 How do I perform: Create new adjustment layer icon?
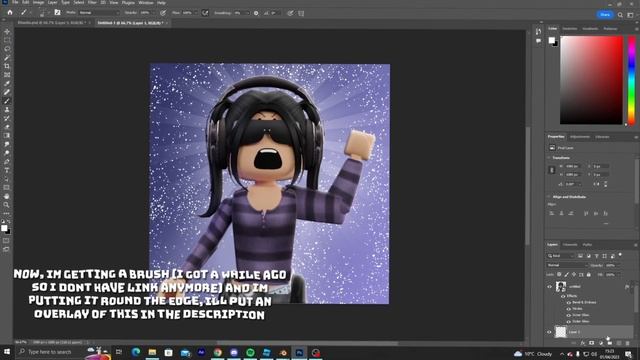coord(600,343)
